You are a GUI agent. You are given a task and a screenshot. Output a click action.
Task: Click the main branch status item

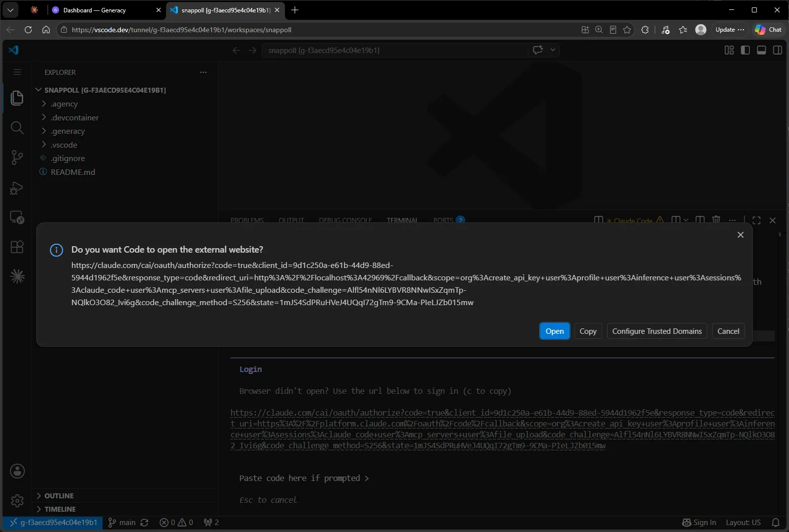(x=122, y=523)
